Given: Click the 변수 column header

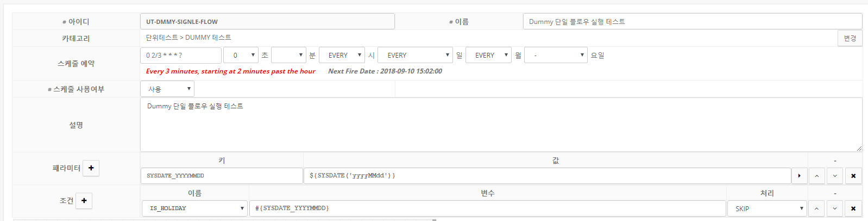Looking at the screenshot, I should click(487, 193).
